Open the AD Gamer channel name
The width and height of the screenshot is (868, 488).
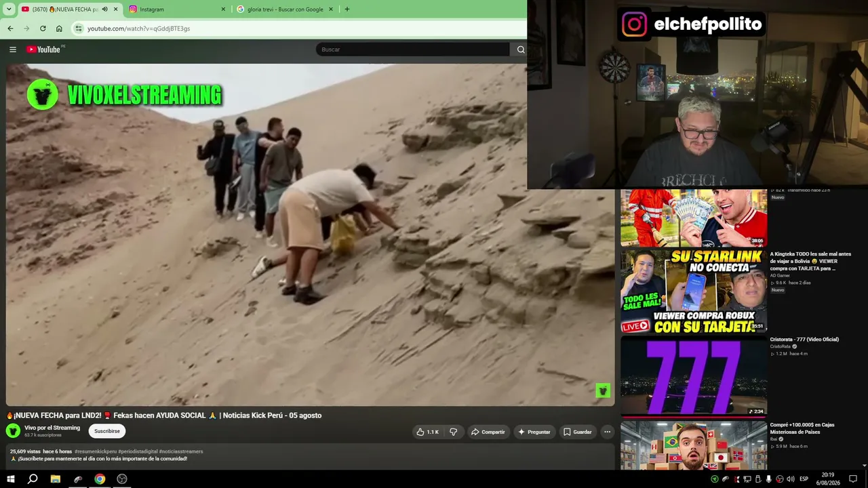(x=780, y=276)
